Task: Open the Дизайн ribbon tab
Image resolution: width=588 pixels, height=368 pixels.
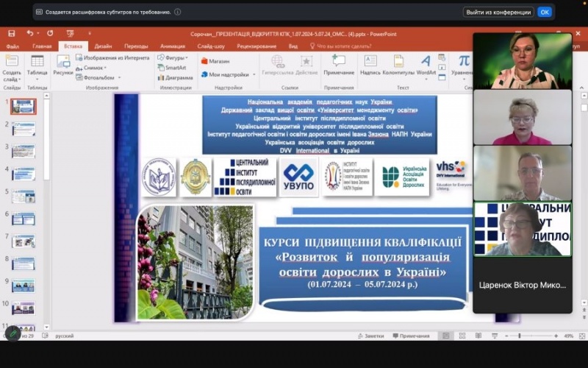Action: pyautogui.click(x=103, y=46)
